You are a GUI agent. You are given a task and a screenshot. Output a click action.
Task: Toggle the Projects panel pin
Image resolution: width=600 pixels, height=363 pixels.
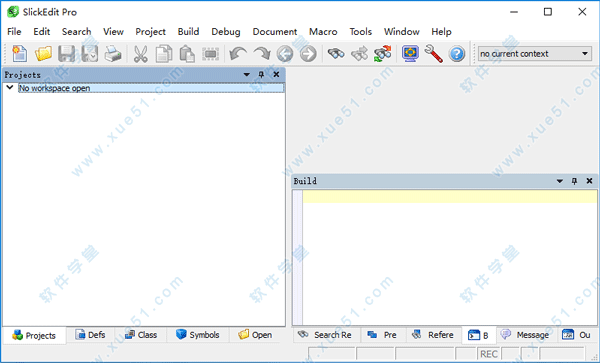tap(261, 75)
